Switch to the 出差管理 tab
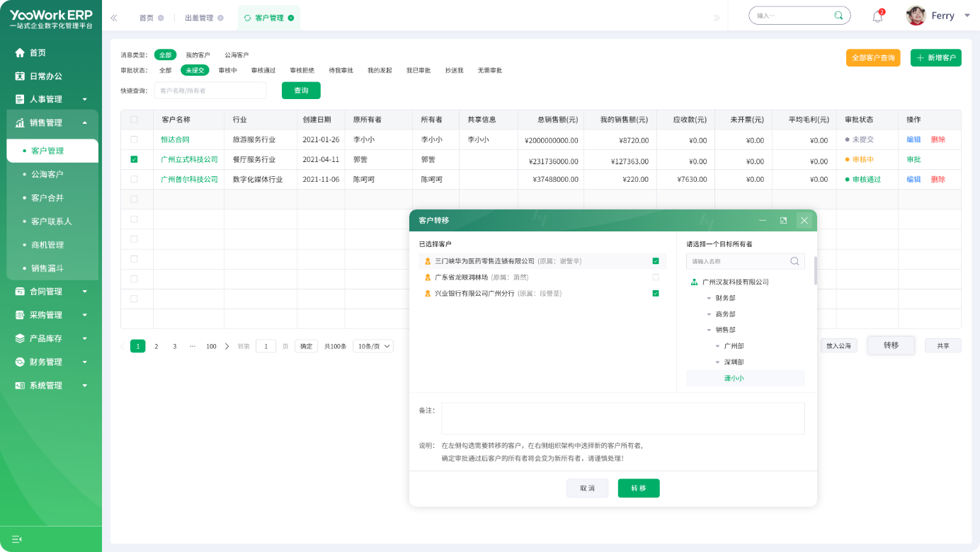This screenshot has height=552, width=980. click(199, 18)
